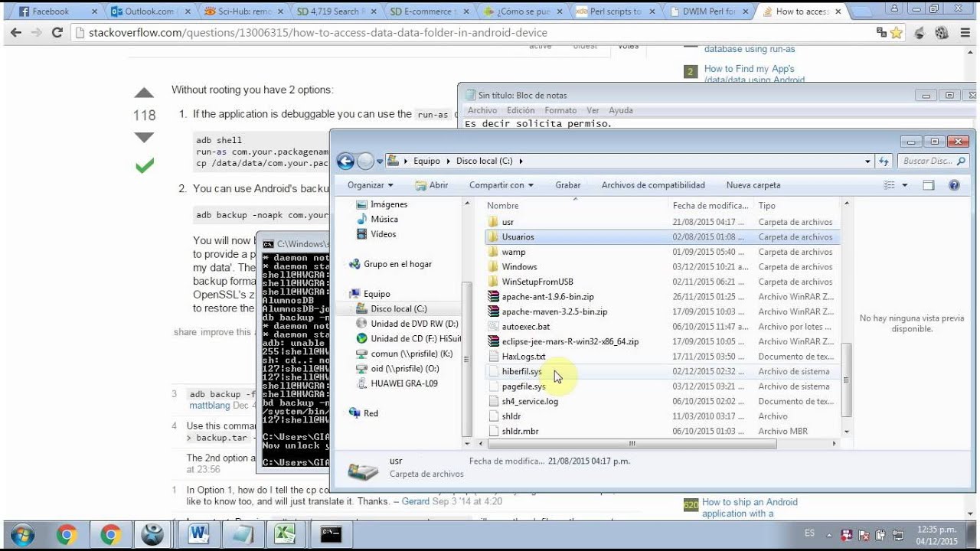This screenshot has width=980, height=551.
Task: Click Grabar in the Explorer toolbar
Action: click(568, 185)
